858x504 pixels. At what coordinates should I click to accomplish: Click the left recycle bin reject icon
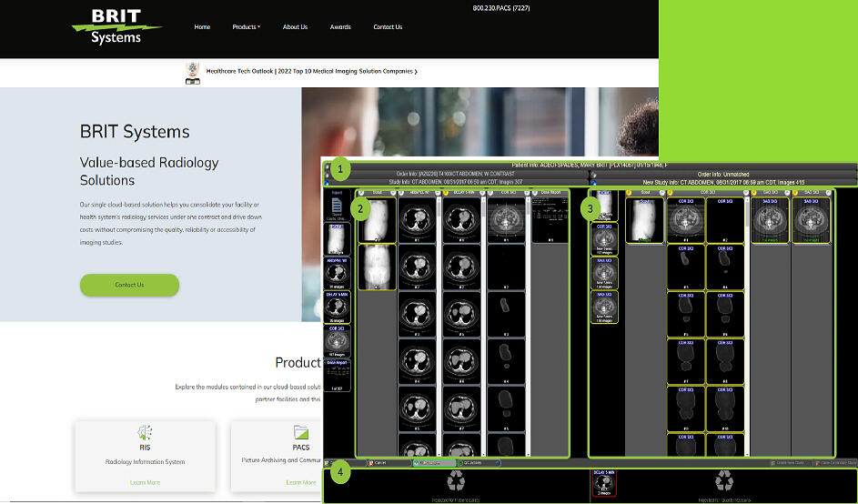[457, 479]
